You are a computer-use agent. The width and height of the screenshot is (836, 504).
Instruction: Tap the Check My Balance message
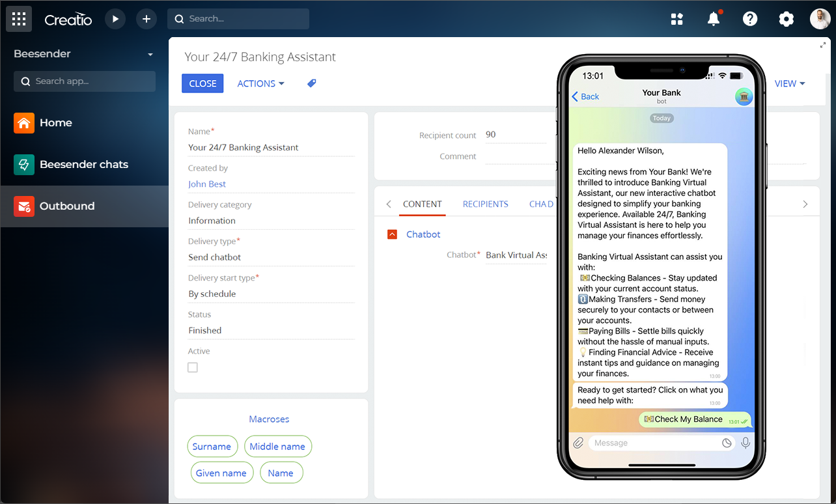pos(695,419)
